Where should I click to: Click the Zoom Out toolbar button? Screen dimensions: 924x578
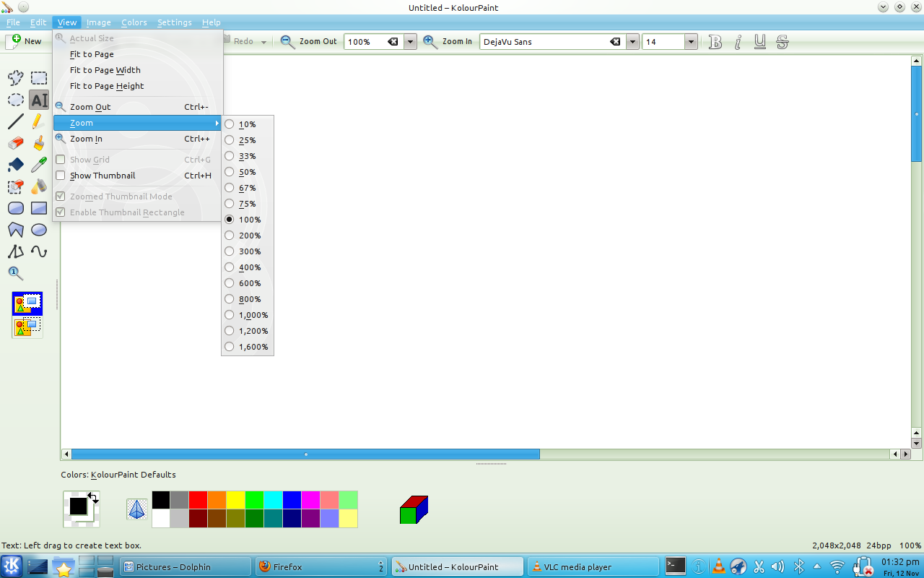[309, 42]
